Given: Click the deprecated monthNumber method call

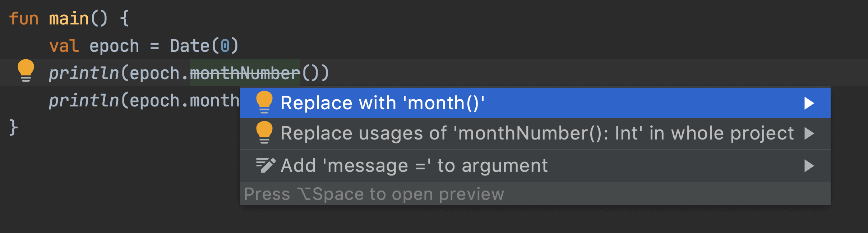Looking at the screenshot, I should 245,73.
